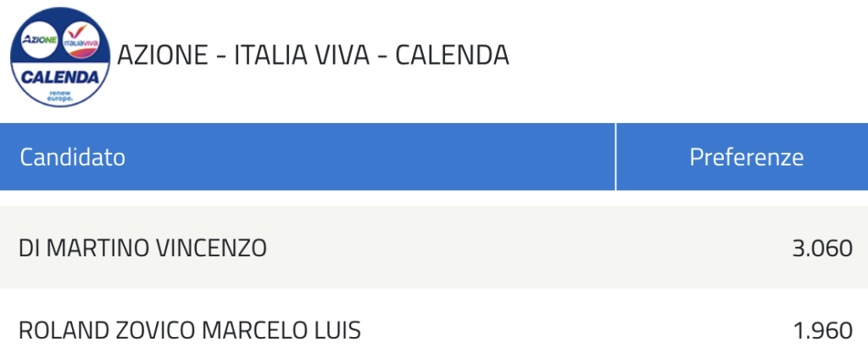Select the name ROLAND in the second row
The width and height of the screenshot is (868, 348).
(x=64, y=330)
